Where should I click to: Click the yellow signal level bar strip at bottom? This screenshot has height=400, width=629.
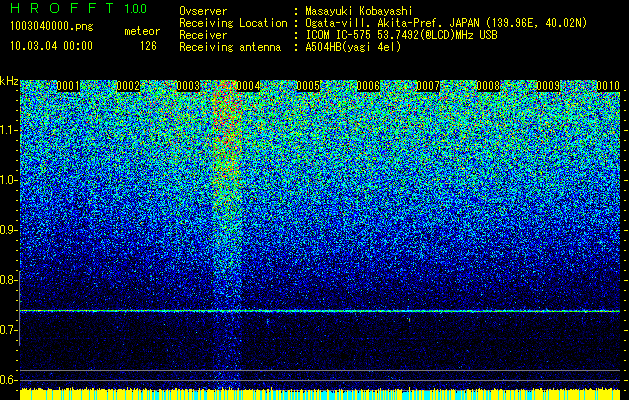tap(320, 394)
